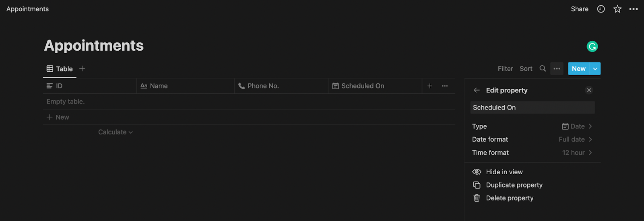Select the Table view tab
Screen dimensions: 644x221
60,69
